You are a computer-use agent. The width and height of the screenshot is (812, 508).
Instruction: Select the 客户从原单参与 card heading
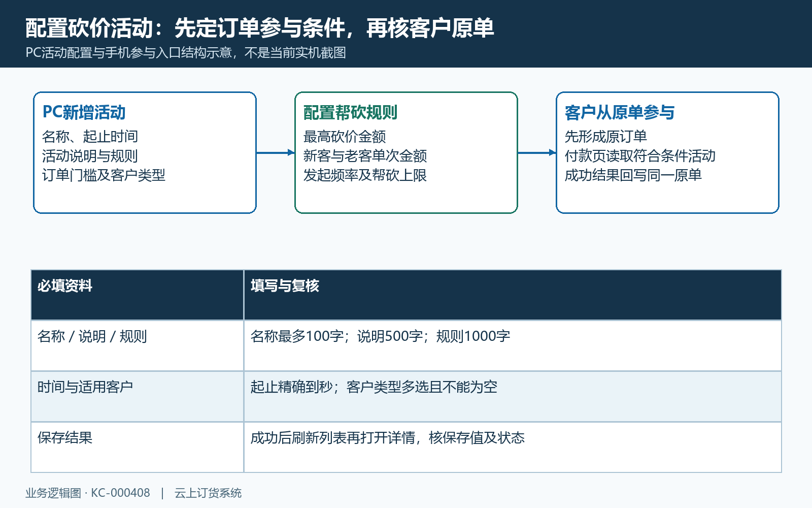620,112
